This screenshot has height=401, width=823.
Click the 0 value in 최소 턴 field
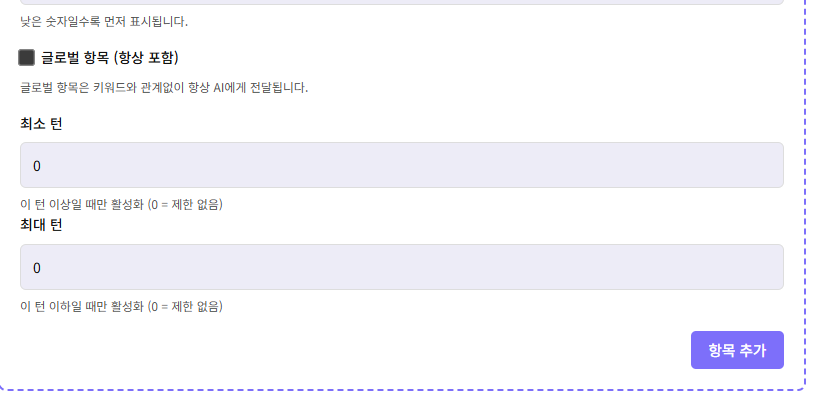pos(37,165)
